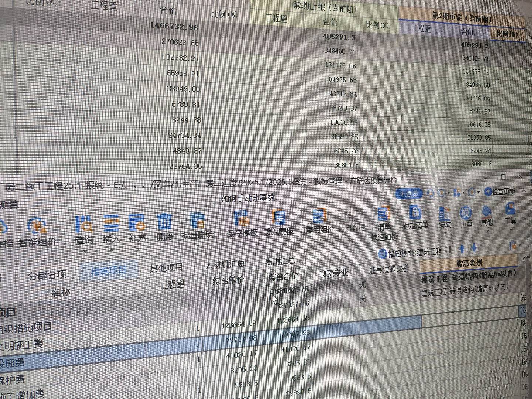The image size is (532, 399).
Task: Click the blue move-down arrow icon
Action: click(474, 248)
